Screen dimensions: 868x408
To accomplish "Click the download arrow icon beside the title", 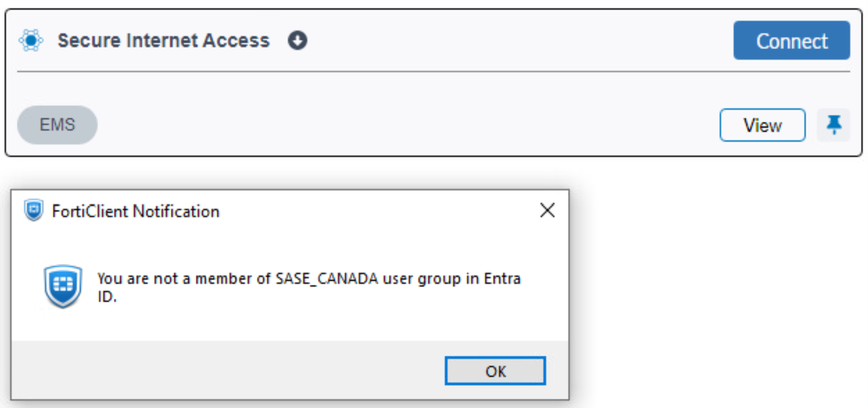I will pyautogui.click(x=298, y=41).
